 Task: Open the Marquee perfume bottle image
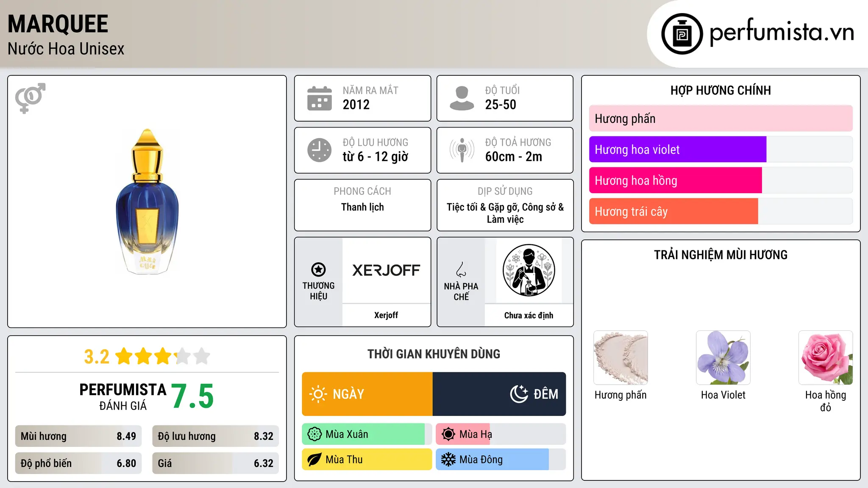click(x=147, y=202)
